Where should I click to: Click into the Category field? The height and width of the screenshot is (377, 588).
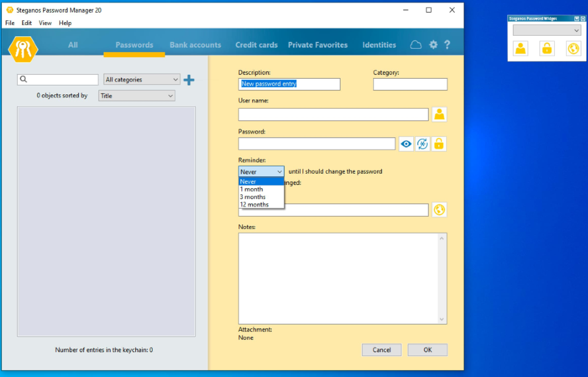[410, 84]
